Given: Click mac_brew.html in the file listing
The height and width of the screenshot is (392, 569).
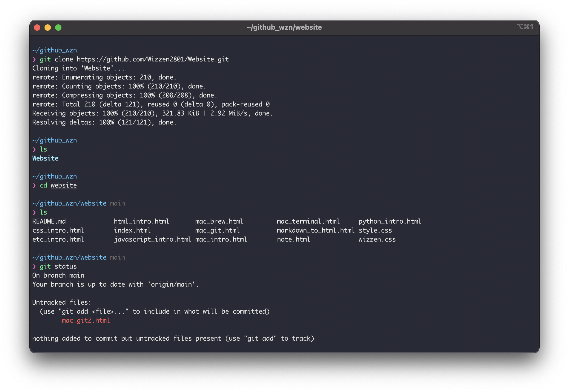Looking at the screenshot, I should (x=219, y=221).
